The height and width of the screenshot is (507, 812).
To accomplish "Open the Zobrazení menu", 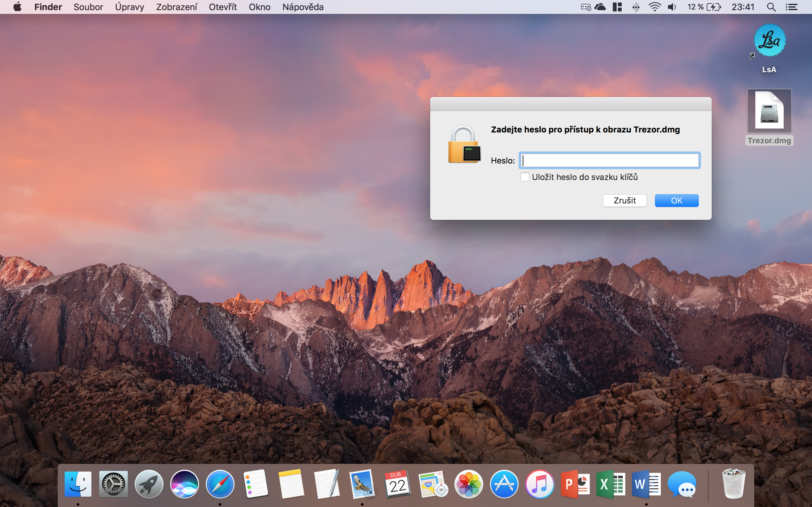I will point(176,7).
